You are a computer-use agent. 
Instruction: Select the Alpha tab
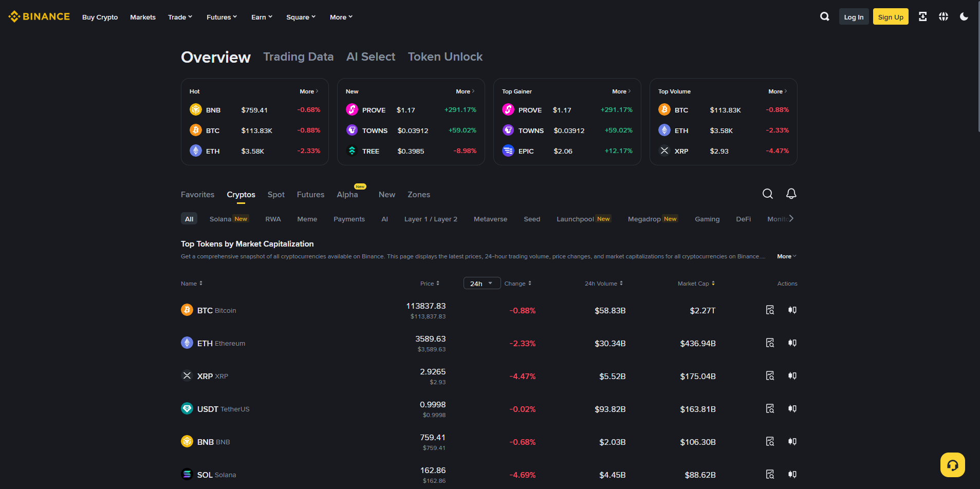347,195
